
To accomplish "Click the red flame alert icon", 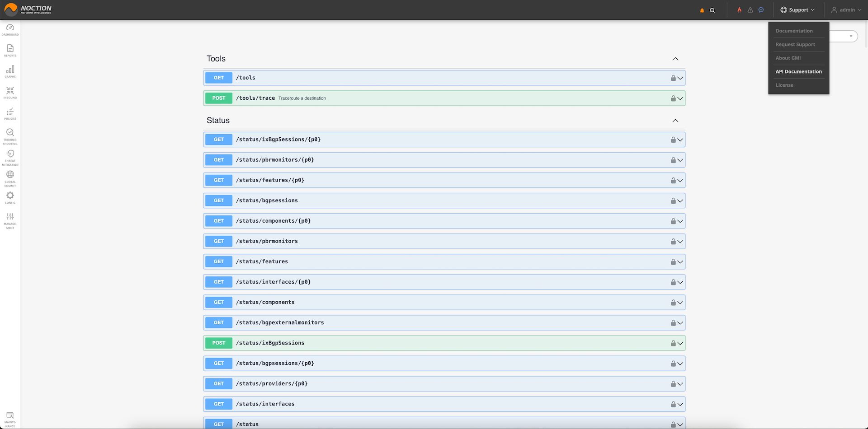I will (740, 9).
